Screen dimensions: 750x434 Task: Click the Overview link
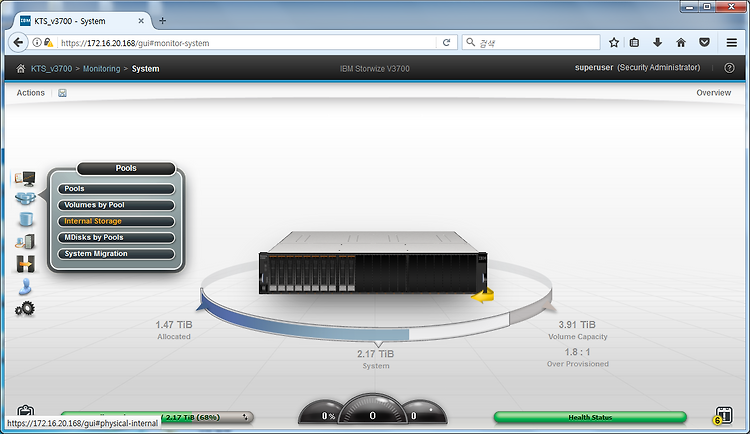tap(713, 93)
